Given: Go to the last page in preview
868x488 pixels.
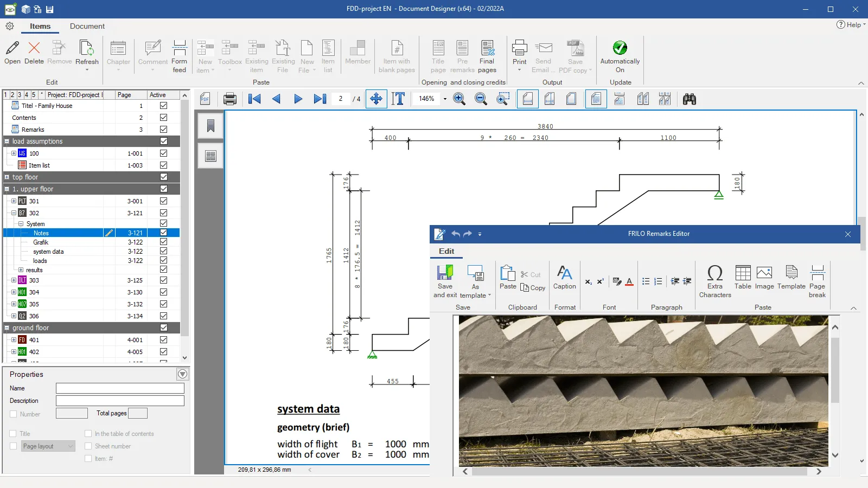Looking at the screenshot, I should point(320,99).
